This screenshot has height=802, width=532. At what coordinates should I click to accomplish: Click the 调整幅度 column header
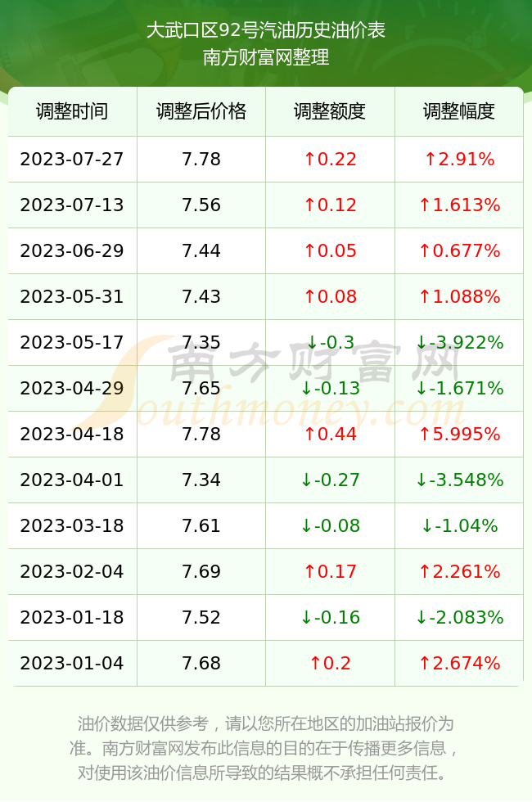point(459,111)
